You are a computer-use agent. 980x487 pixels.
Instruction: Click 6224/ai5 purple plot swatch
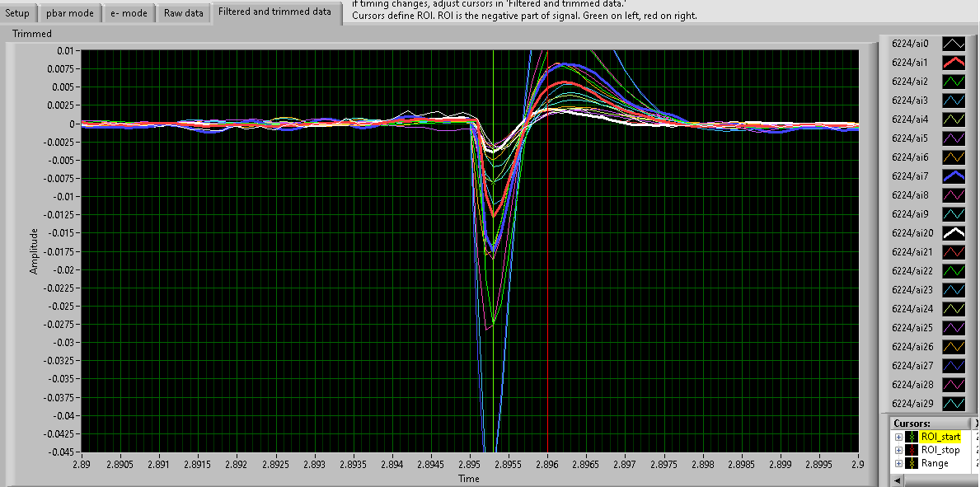(954, 138)
